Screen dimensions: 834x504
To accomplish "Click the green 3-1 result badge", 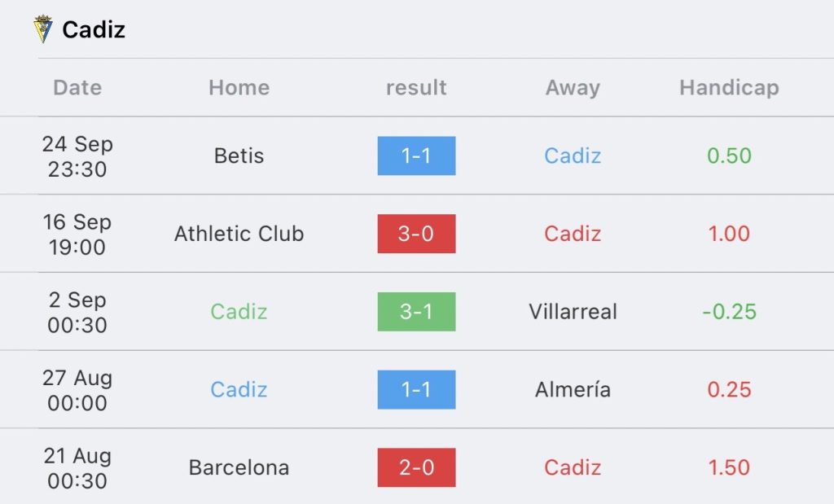I will 416,312.
